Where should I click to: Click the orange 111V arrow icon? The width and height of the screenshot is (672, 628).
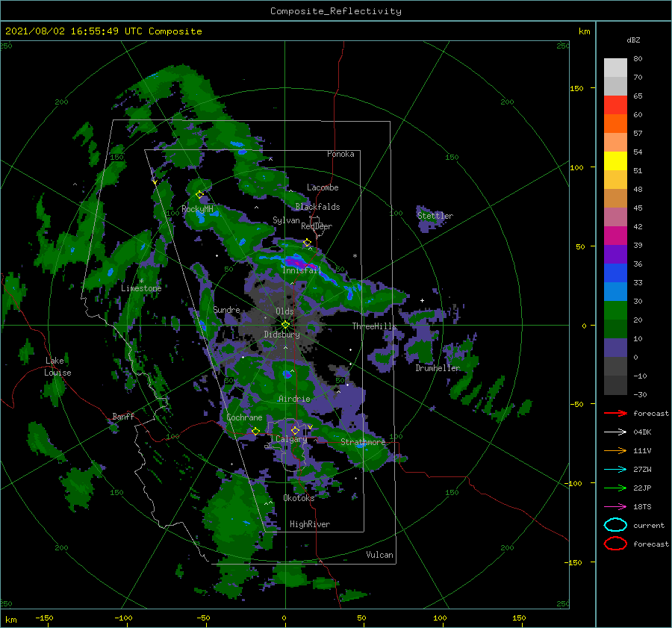tap(615, 450)
